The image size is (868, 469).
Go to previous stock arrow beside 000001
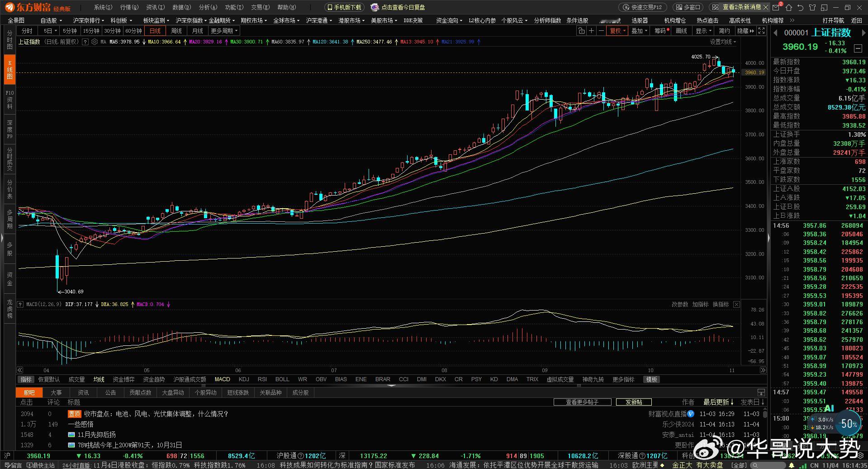click(775, 33)
